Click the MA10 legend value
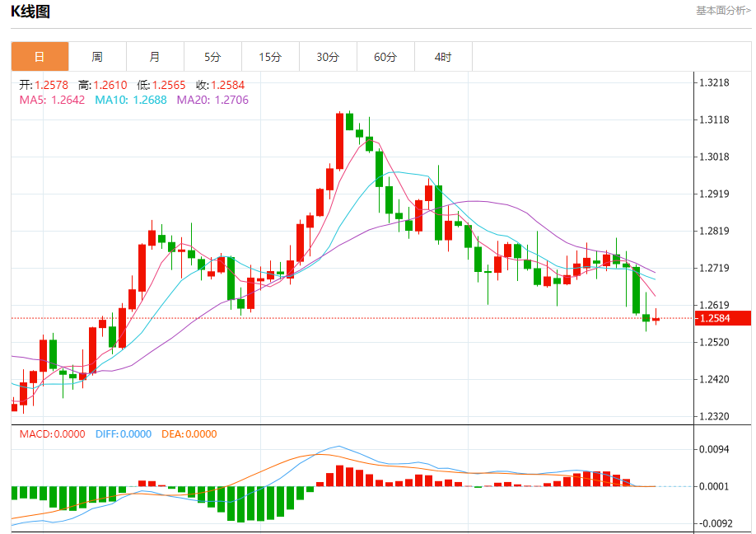Screen dimensions: 756x534 point(131,100)
